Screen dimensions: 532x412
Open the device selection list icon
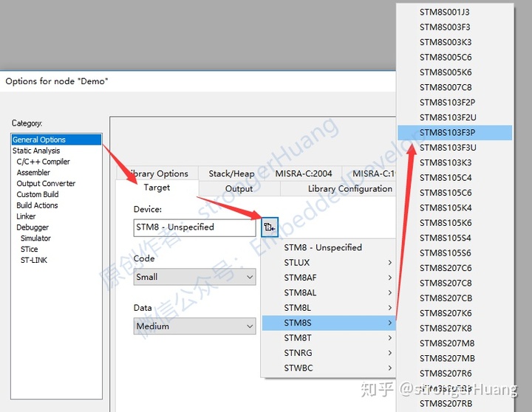point(270,227)
